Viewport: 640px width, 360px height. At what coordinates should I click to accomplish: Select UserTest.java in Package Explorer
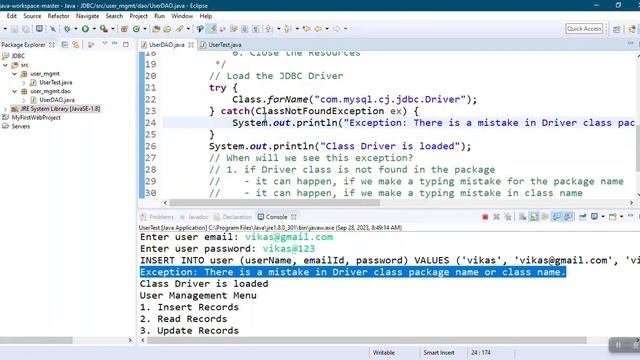pyautogui.click(x=56, y=82)
